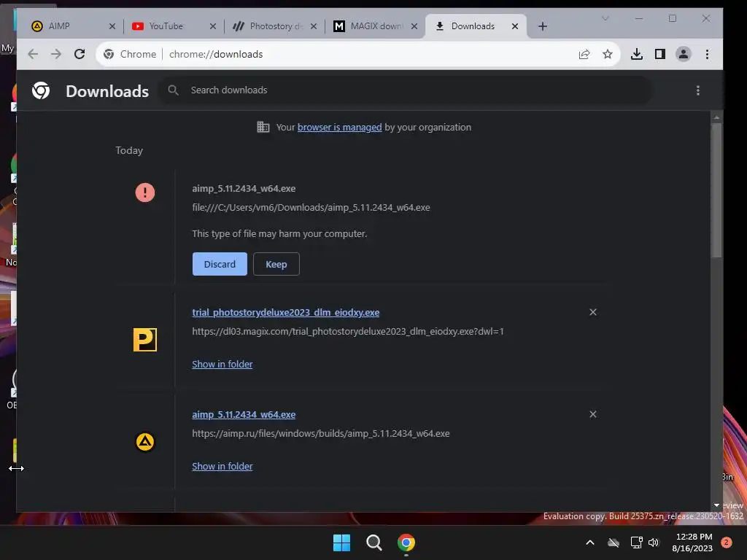747x560 pixels.
Task: Share this page icon in address bar
Action: [x=584, y=54]
